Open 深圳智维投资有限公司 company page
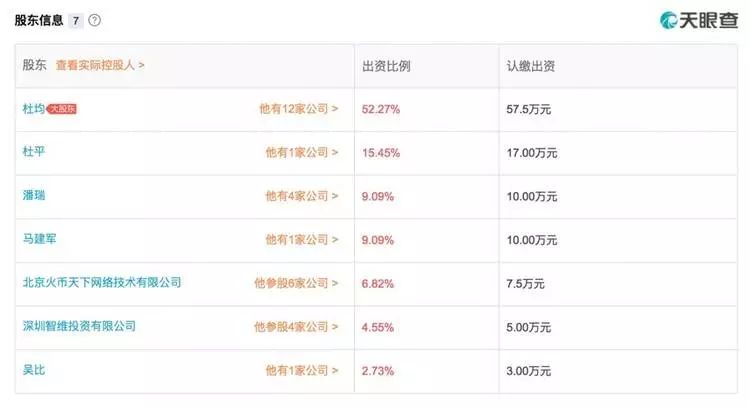The image size is (750, 407). pos(79,326)
